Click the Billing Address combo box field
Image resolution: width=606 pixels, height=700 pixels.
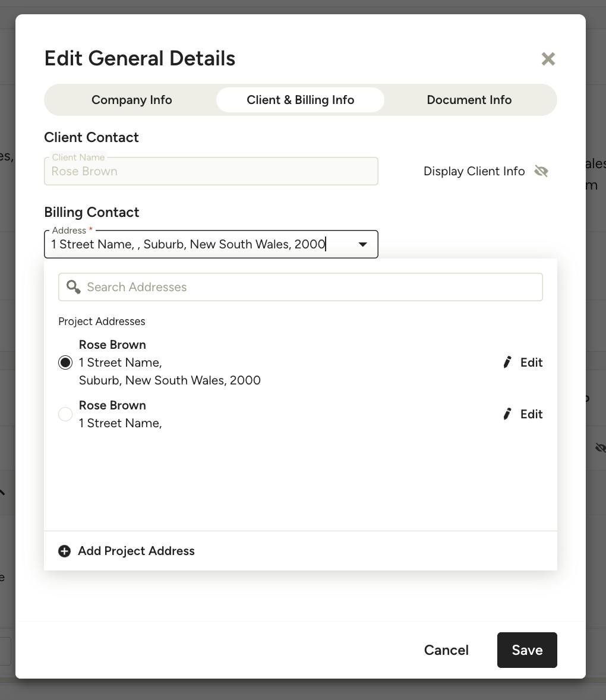click(x=211, y=244)
